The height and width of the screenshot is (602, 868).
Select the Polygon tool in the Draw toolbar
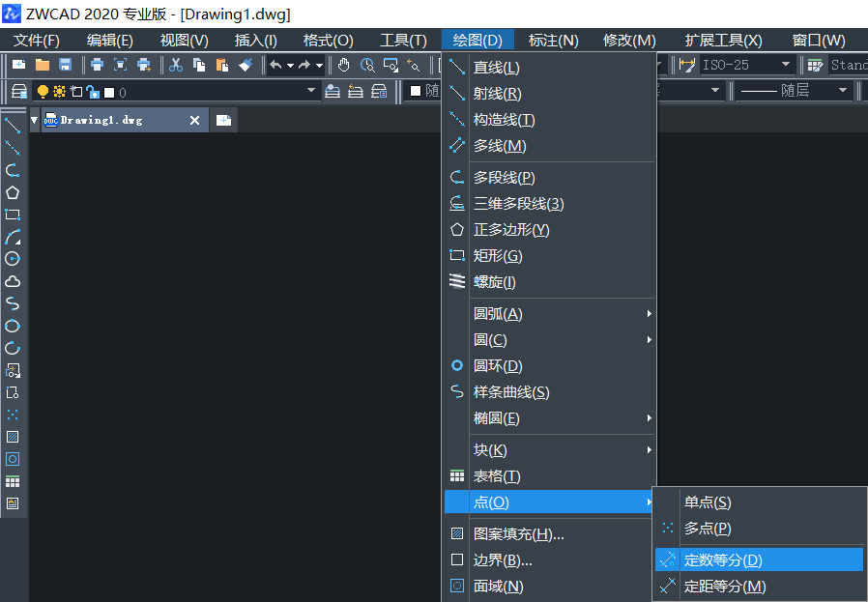pos(13,192)
